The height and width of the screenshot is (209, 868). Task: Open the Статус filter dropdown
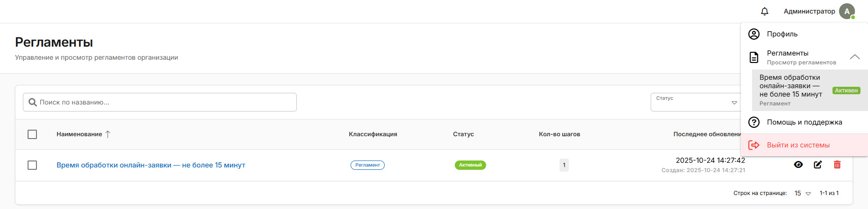point(695,102)
